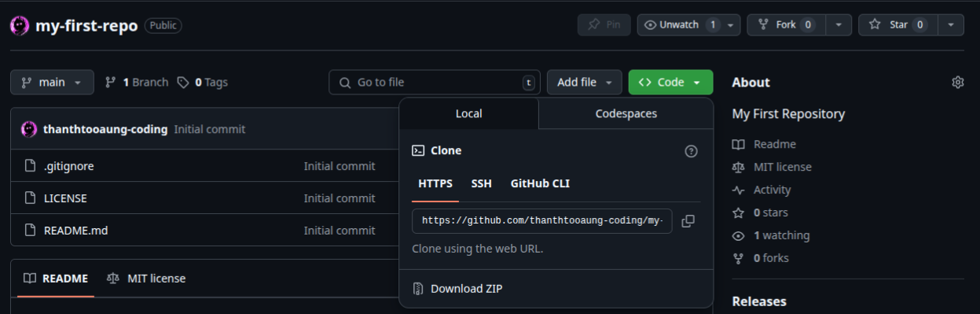The height and width of the screenshot is (314, 980).
Task: Open the Star lists dropdown arrow
Action: click(951, 25)
